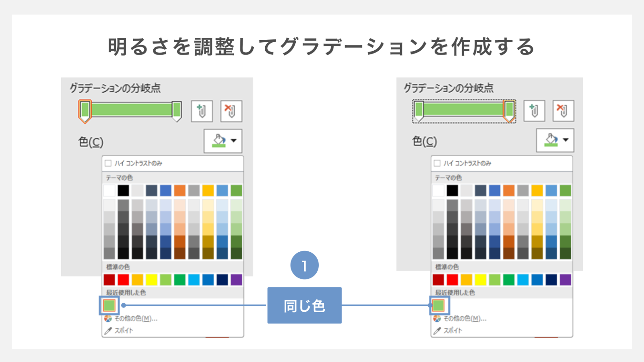Click add gradient stop icon in left panel
The height and width of the screenshot is (362, 644).
point(202,111)
